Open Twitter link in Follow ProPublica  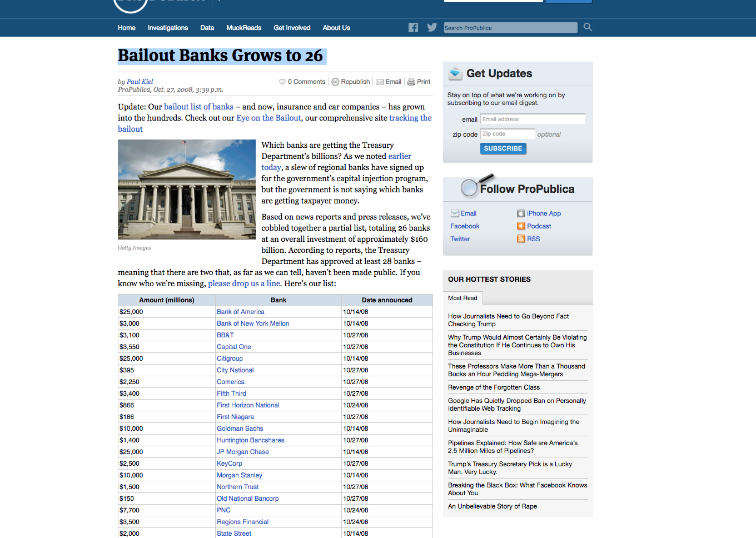click(x=460, y=239)
